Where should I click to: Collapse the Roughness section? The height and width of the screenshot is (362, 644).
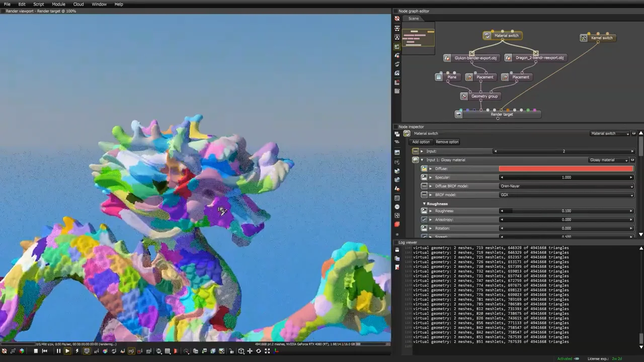click(x=424, y=204)
